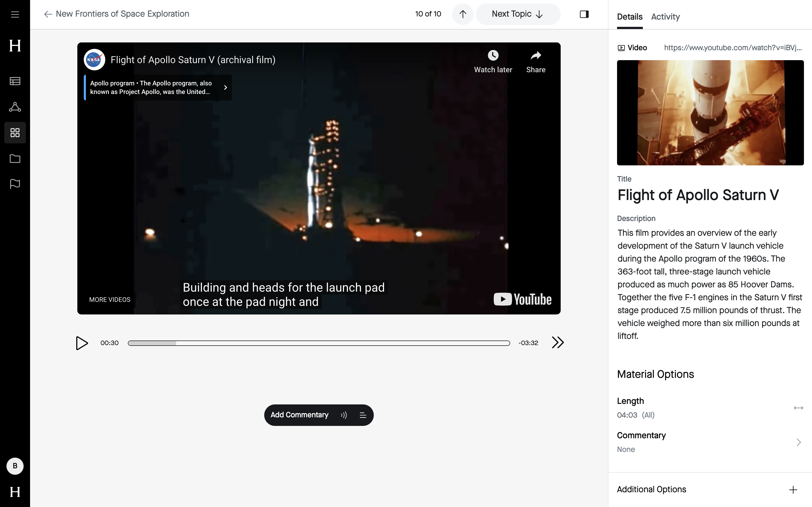
Task: Edit the description text
Action: click(709, 284)
